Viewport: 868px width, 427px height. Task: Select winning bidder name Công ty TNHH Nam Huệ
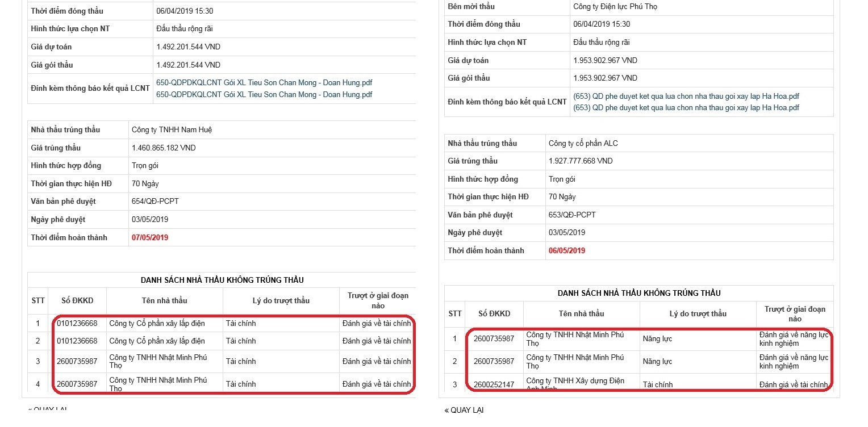click(x=172, y=130)
